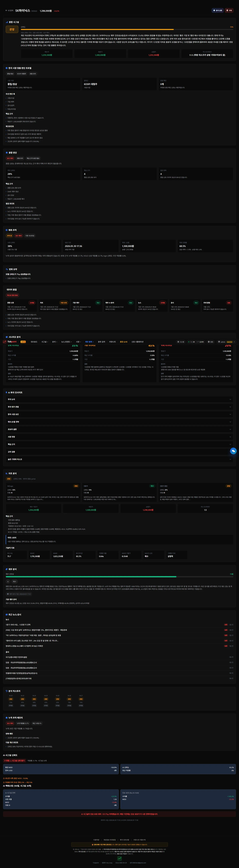
Task: Open the 시그널 navbar dropdown menu
Action: tap(45, 342)
